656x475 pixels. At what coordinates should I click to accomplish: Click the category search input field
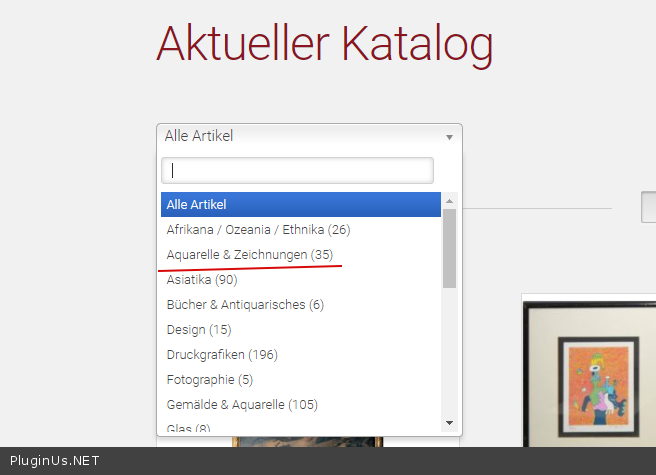click(297, 170)
